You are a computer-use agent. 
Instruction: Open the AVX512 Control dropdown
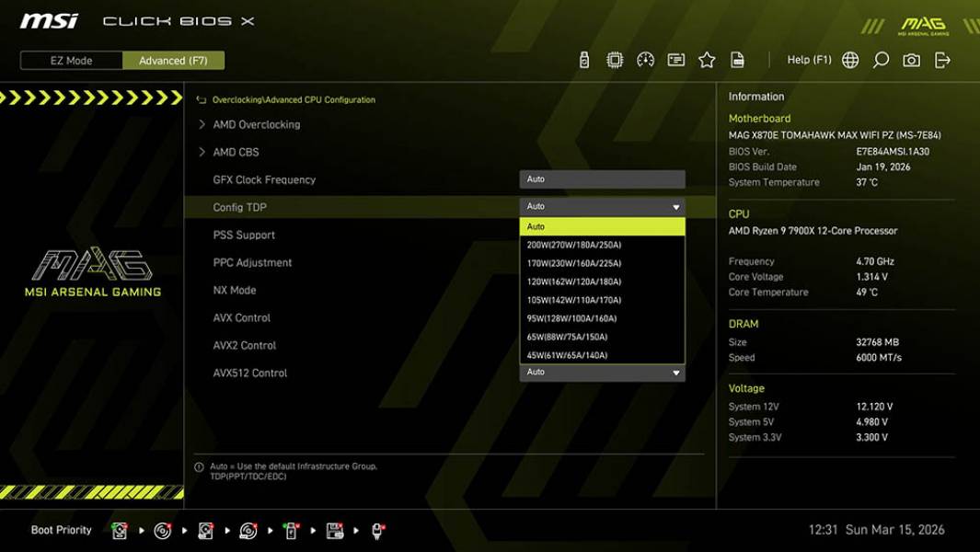pyautogui.click(x=602, y=372)
